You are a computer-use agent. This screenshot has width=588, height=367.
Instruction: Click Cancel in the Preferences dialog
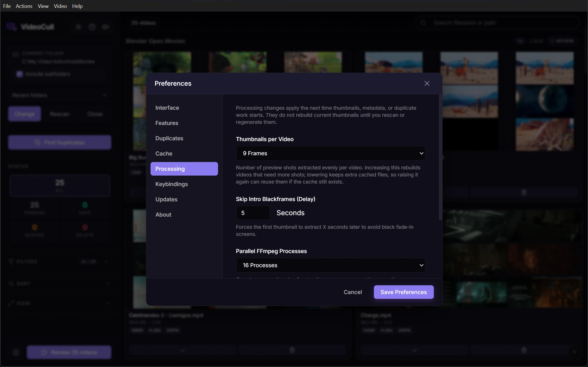pos(352,292)
